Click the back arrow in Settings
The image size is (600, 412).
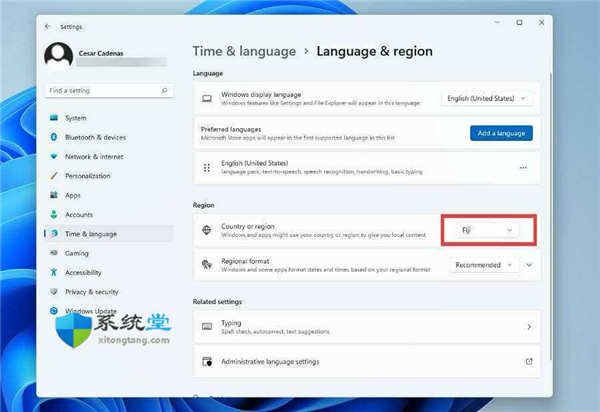(x=47, y=26)
